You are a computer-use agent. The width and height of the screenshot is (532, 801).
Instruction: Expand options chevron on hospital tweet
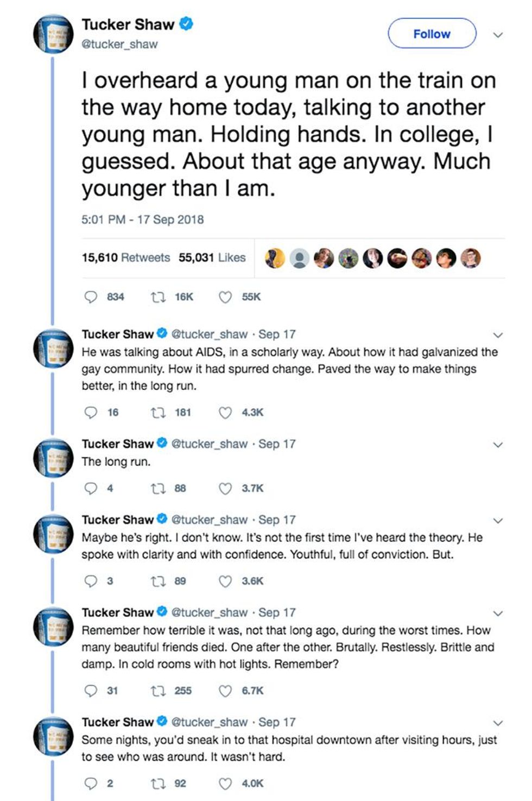pyautogui.click(x=498, y=723)
